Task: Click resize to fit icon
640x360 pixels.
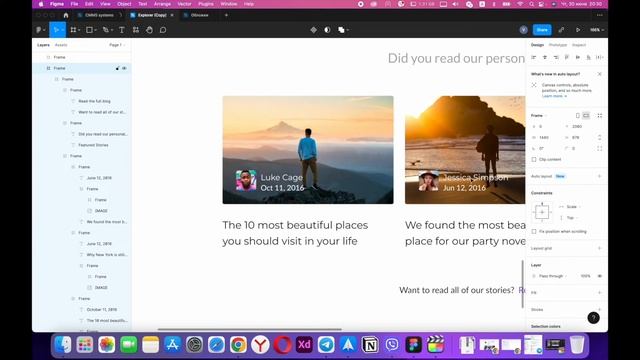Action: pos(600,116)
